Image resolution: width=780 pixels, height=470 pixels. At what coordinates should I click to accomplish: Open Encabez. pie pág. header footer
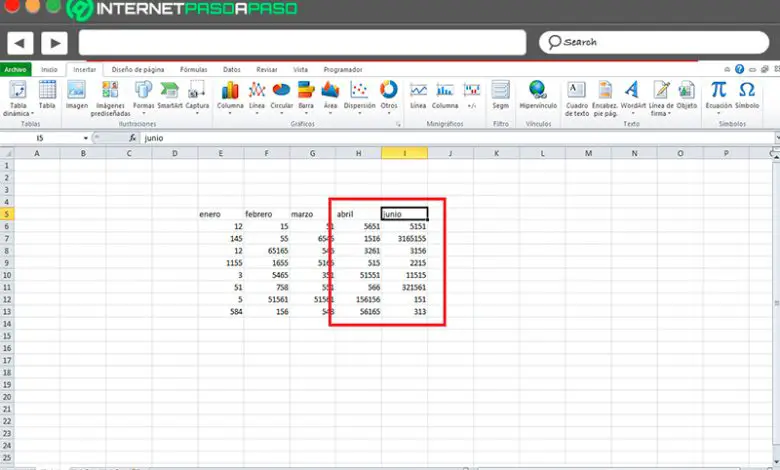click(605, 98)
